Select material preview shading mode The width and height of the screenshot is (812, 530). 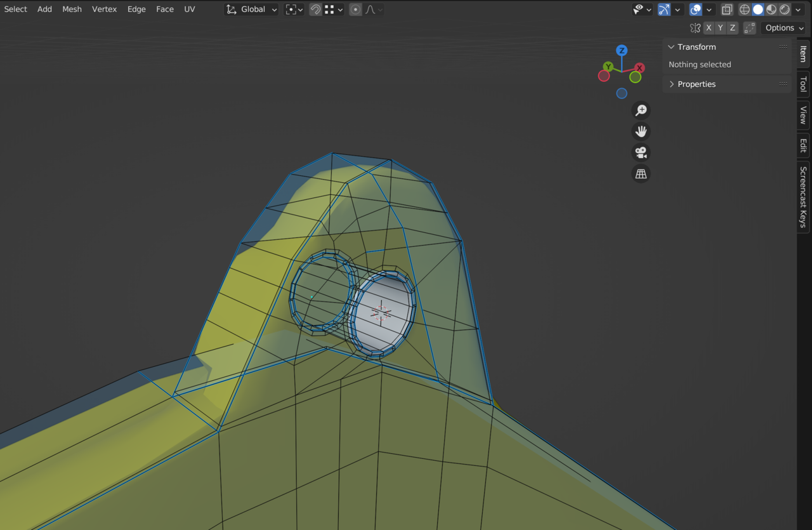pyautogui.click(x=771, y=10)
